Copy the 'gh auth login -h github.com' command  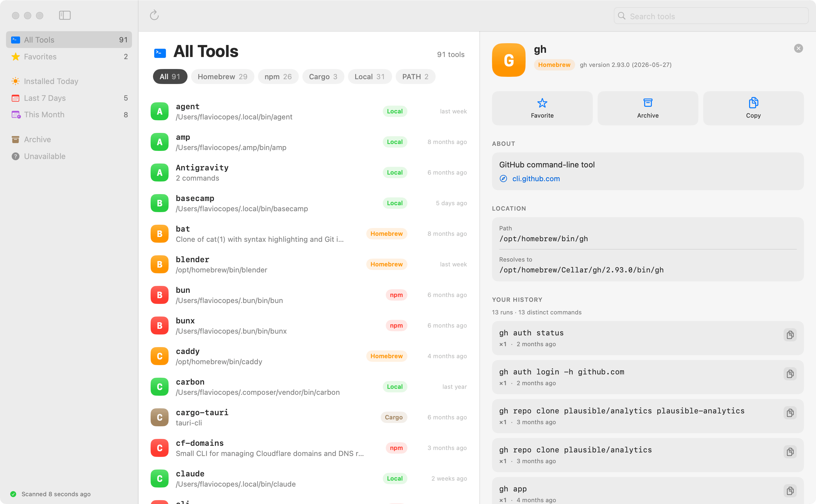(x=790, y=374)
